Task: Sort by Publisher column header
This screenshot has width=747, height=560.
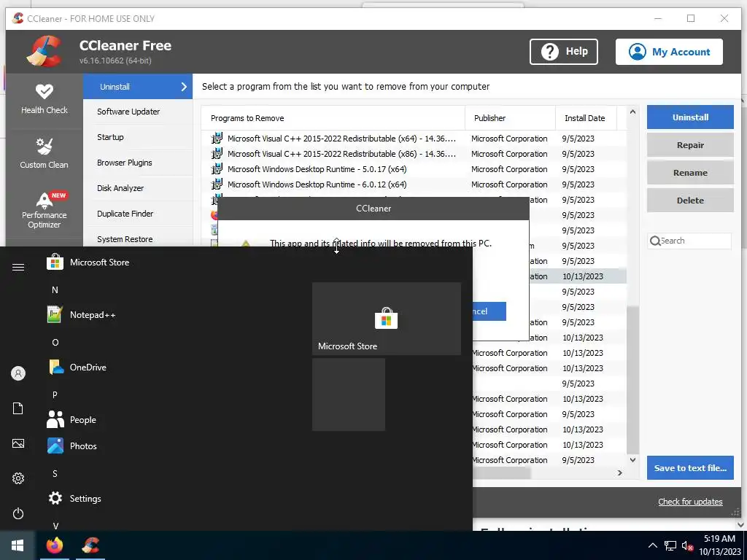Action: point(510,118)
